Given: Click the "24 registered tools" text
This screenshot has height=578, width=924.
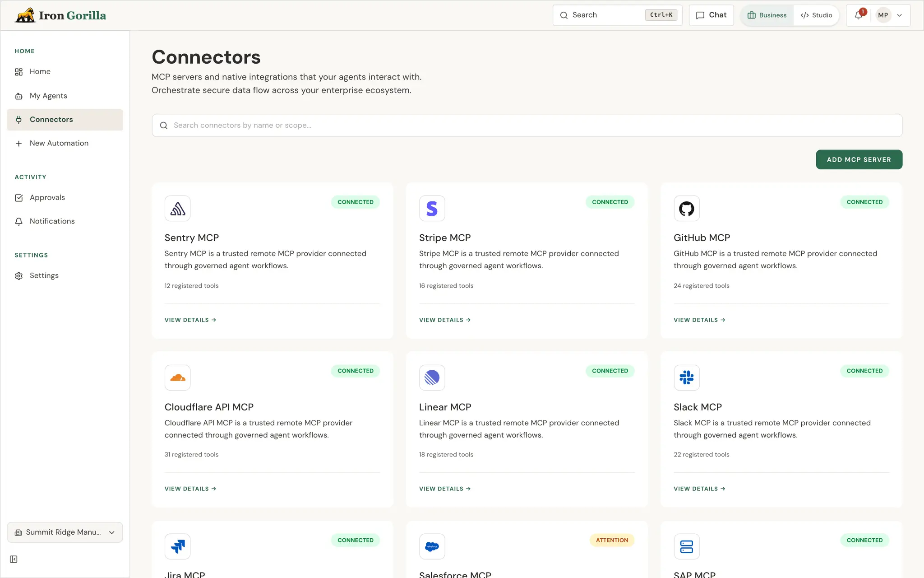Looking at the screenshot, I should (702, 286).
